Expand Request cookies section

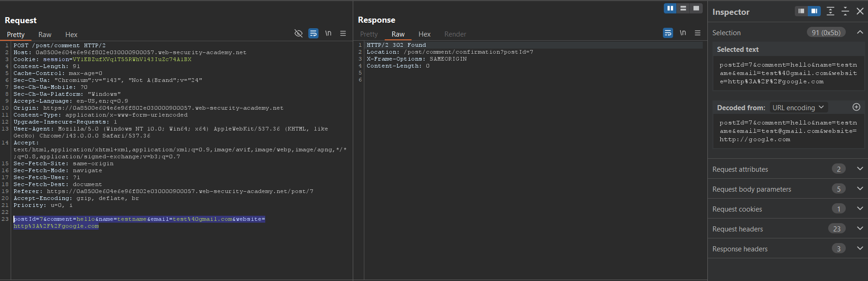860,209
